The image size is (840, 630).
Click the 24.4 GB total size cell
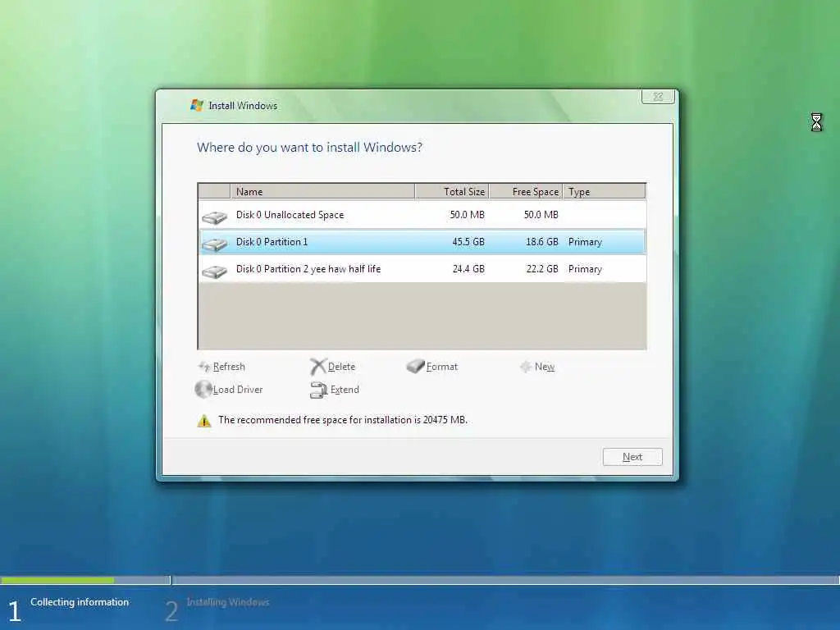pos(468,269)
